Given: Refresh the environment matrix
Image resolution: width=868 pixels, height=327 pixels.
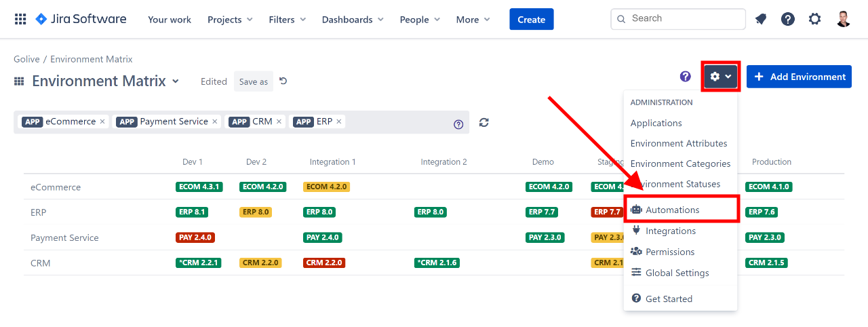Looking at the screenshot, I should pos(484,123).
